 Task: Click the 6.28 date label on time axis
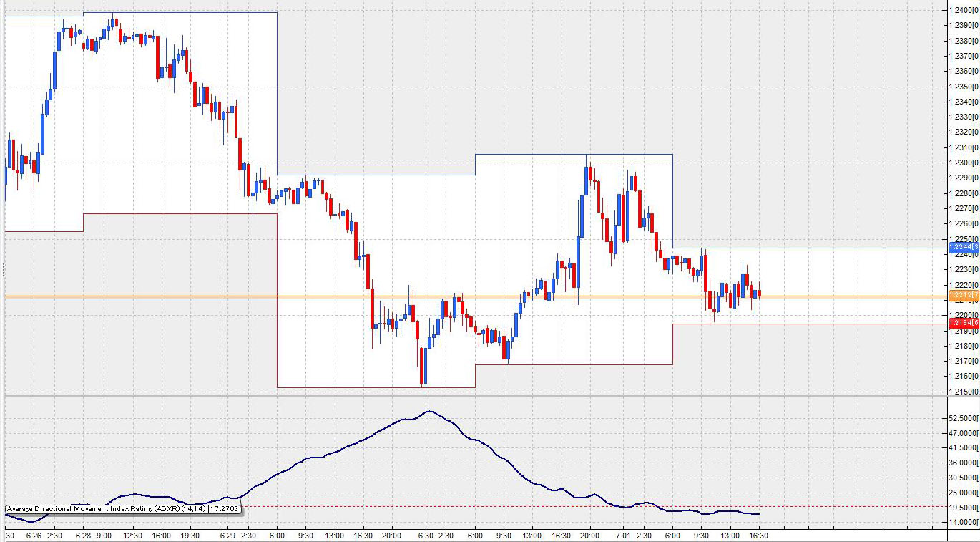coord(83,536)
